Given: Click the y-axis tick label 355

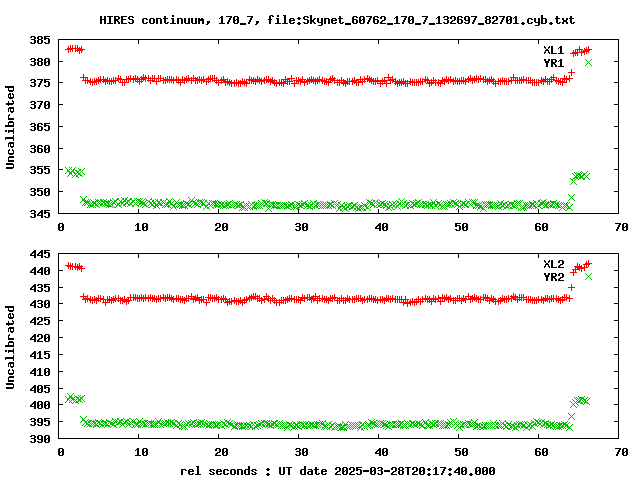Looking at the screenshot, I should (x=40, y=170).
